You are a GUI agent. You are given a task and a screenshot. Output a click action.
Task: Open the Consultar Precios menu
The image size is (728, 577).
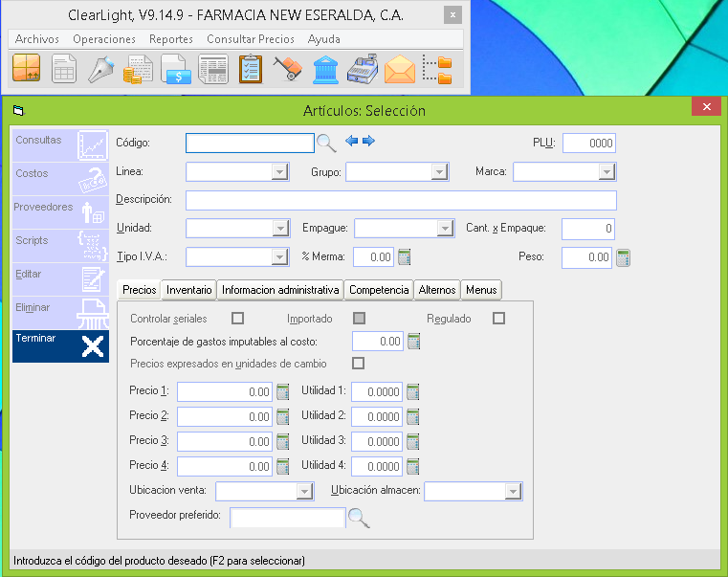pyautogui.click(x=251, y=39)
